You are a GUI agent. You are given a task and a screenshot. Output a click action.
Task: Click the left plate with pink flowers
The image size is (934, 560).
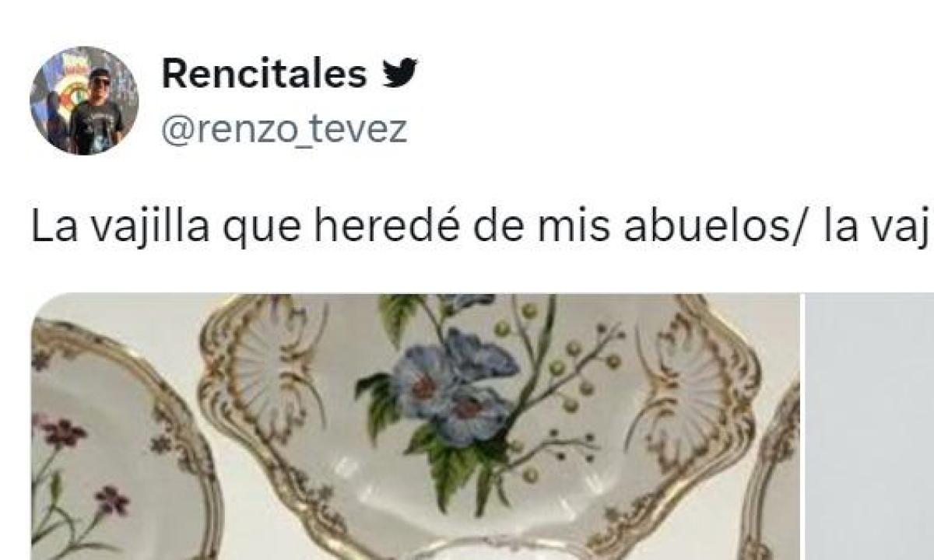[x=117, y=443]
